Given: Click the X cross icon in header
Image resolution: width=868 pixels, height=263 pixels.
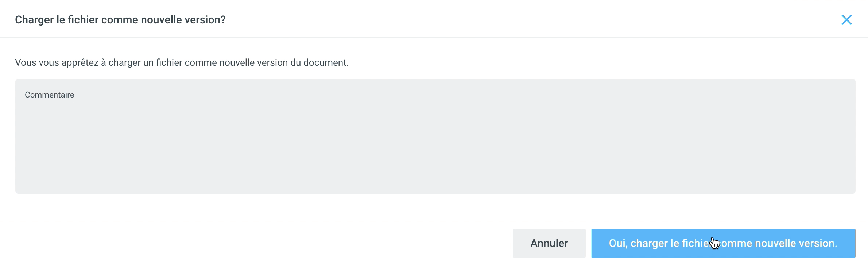Looking at the screenshot, I should (846, 20).
